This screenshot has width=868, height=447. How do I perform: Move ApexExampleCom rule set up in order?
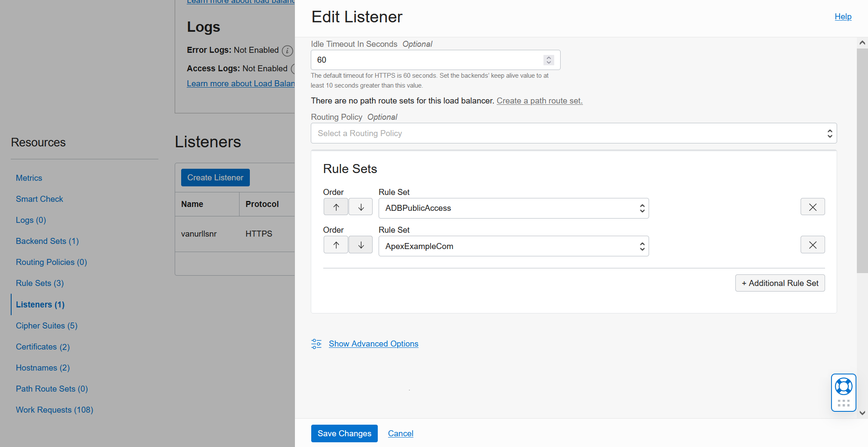[336, 245]
